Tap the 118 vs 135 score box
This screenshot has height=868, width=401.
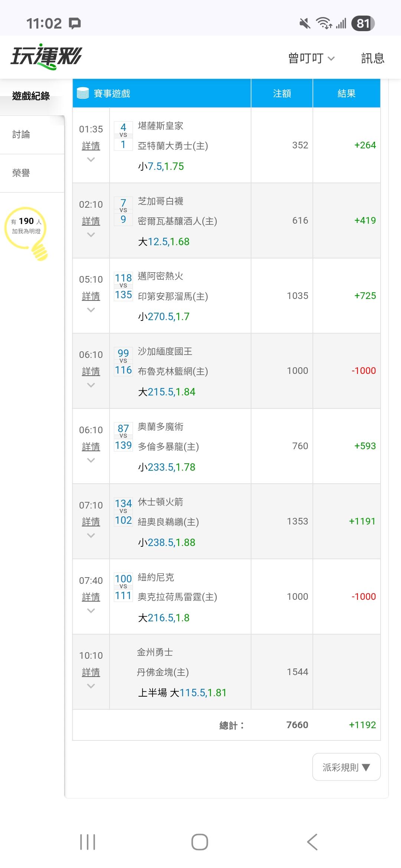123,286
